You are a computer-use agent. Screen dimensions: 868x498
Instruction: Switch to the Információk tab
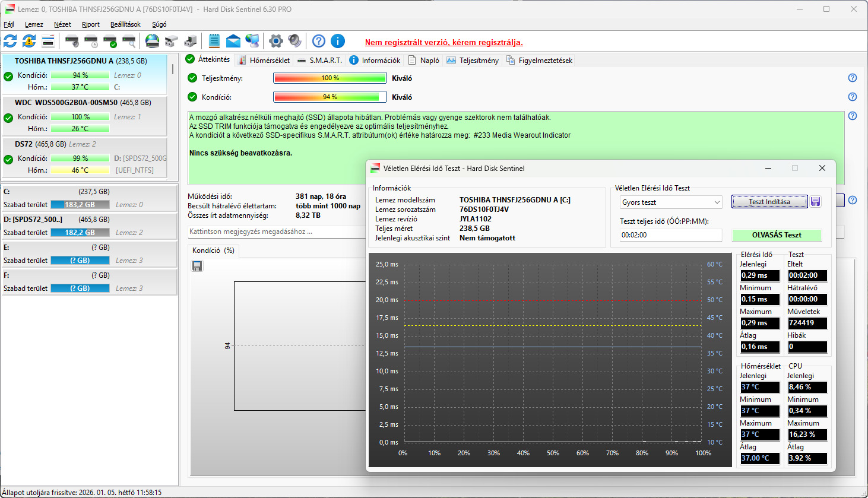375,60
